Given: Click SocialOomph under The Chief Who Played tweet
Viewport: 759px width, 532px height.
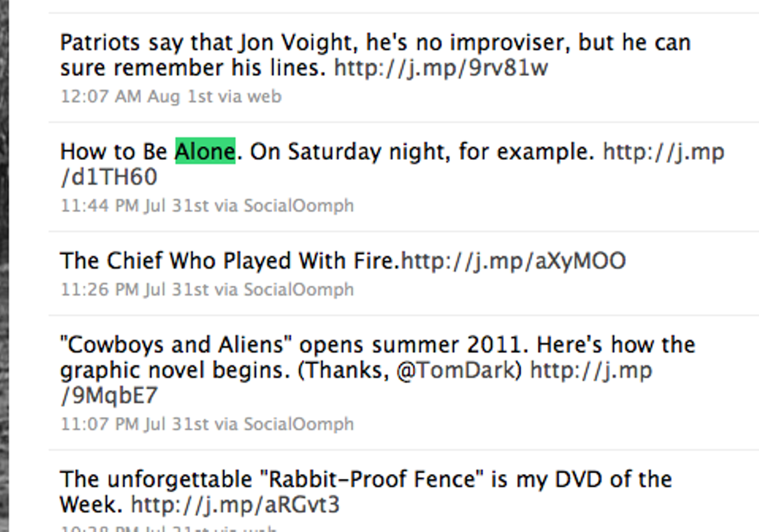Looking at the screenshot, I should coord(299,289).
